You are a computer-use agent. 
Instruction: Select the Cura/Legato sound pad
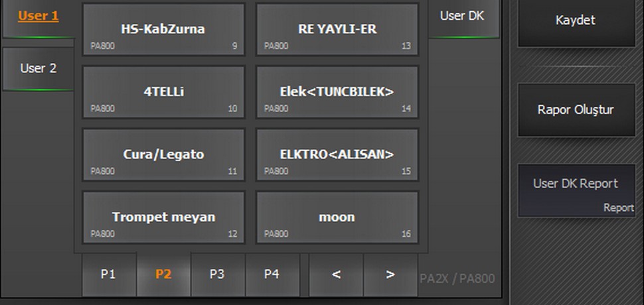click(x=163, y=154)
